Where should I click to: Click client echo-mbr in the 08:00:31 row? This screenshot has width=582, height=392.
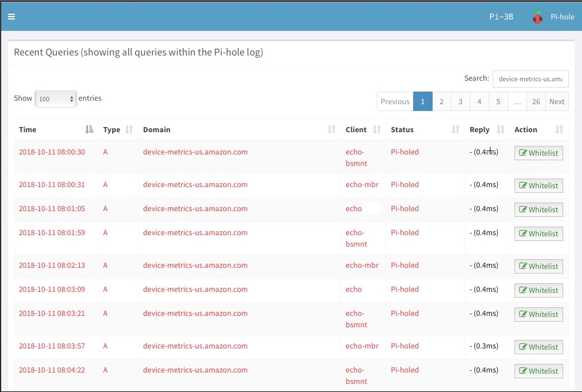point(362,184)
